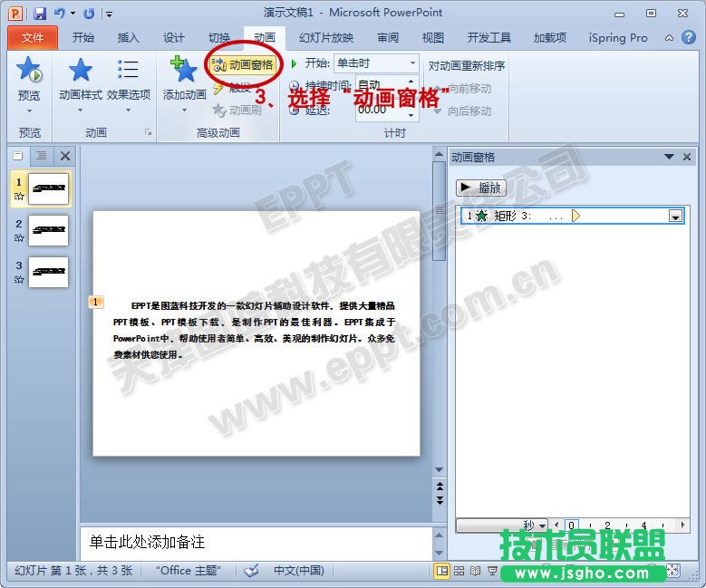This screenshot has width=706, height=588.
Task: Select slide 3 thumbnail
Action: point(48,272)
